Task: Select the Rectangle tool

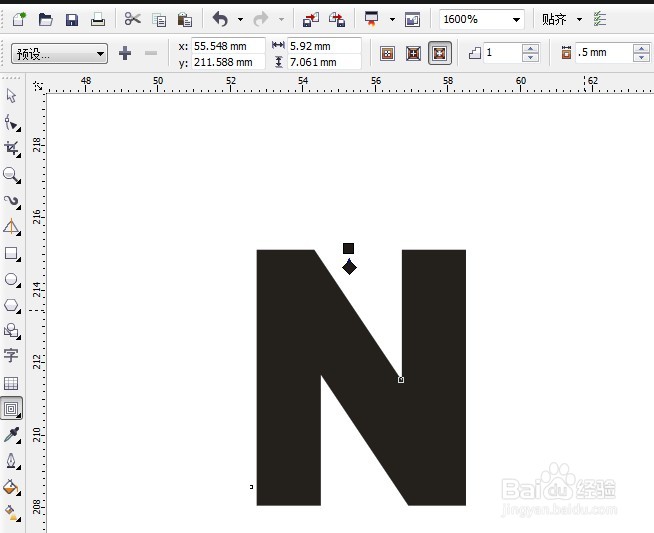Action: tap(12, 254)
